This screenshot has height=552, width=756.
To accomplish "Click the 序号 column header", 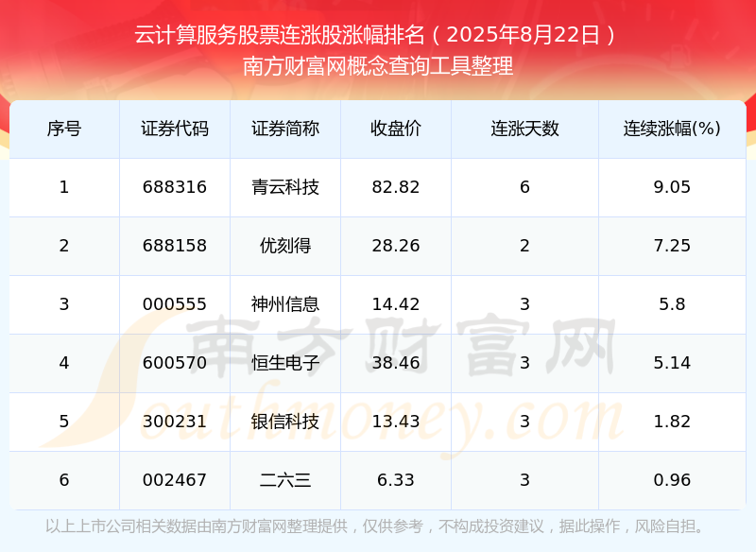I will (x=63, y=129).
